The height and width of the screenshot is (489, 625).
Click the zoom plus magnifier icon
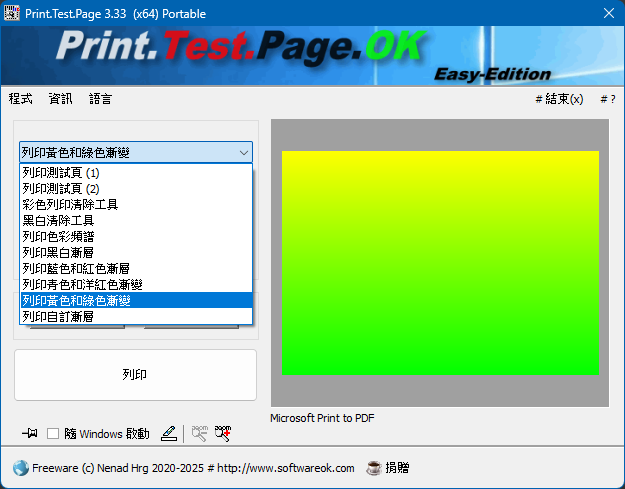click(223, 433)
